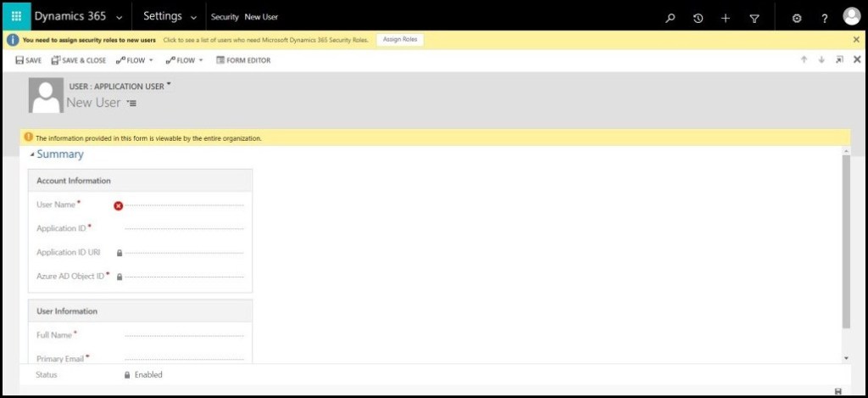This screenshot has width=868, height=398.
Task: Click the Security breadcrumb link
Action: tap(224, 17)
